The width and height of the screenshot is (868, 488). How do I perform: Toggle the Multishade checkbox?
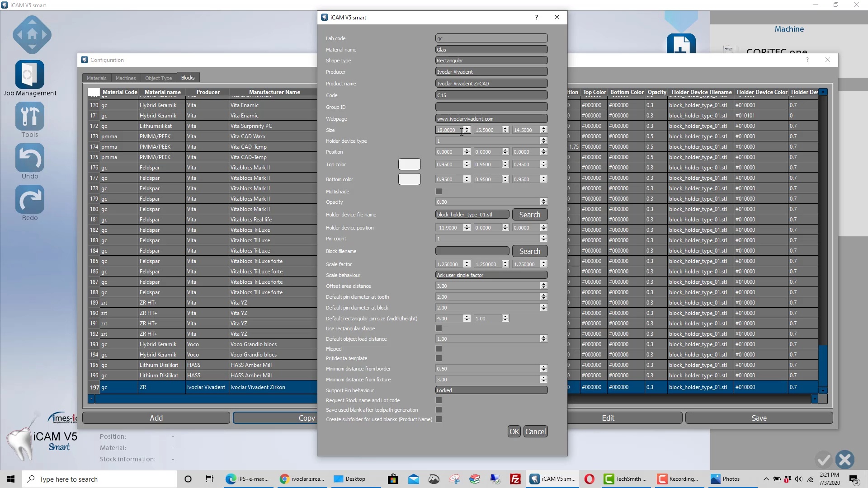point(439,192)
